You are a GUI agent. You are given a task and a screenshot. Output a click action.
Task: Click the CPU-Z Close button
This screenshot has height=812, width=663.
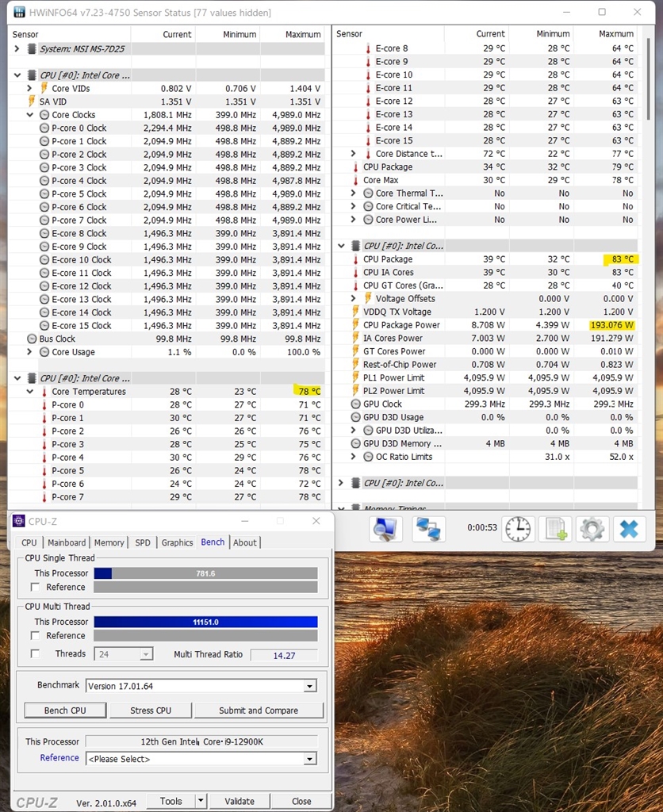(x=301, y=801)
